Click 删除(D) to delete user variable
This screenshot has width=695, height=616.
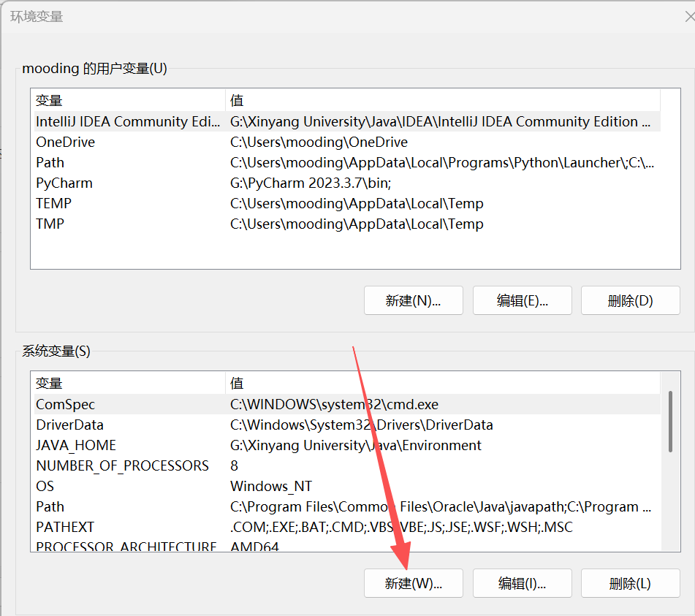coord(630,300)
